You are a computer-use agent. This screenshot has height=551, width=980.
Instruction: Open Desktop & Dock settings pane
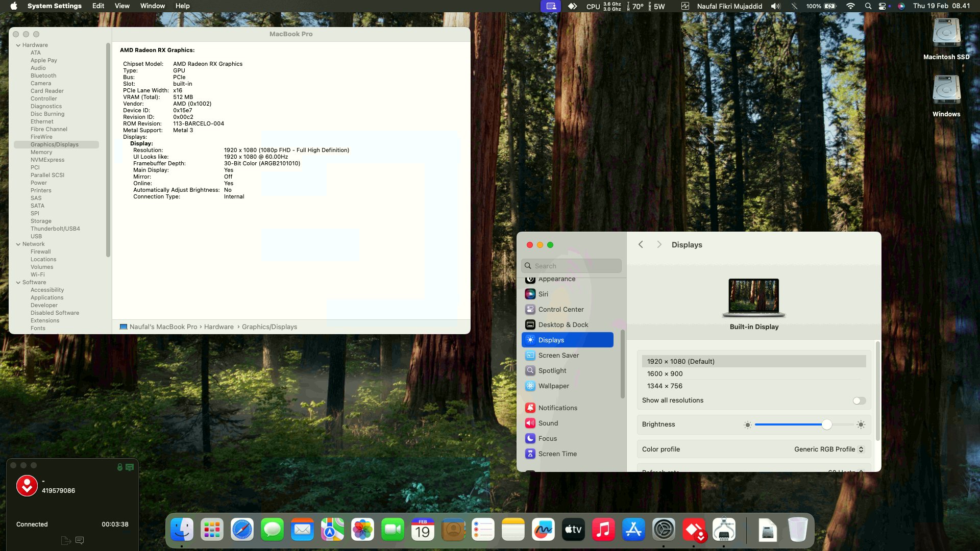[568, 324]
